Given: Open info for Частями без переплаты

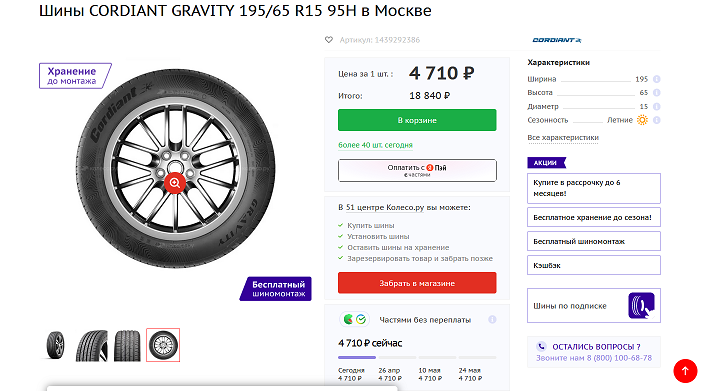Looking at the screenshot, I should 492,320.
